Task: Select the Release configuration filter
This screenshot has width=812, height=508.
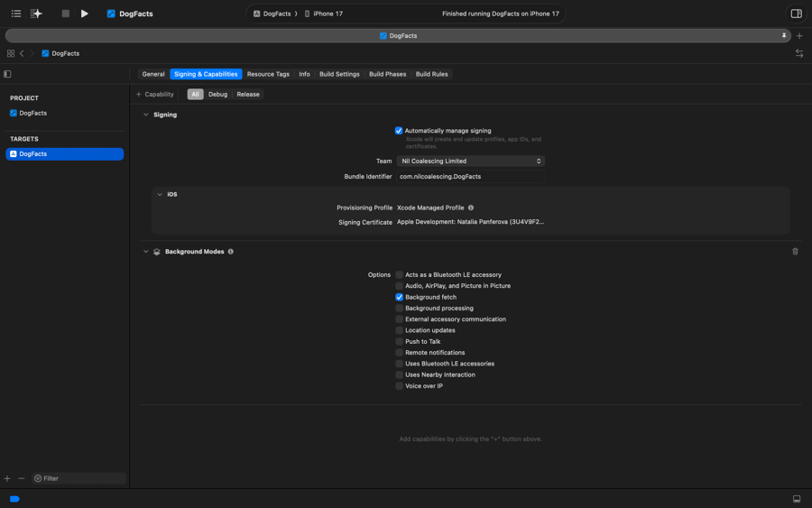Action: click(248, 94)
